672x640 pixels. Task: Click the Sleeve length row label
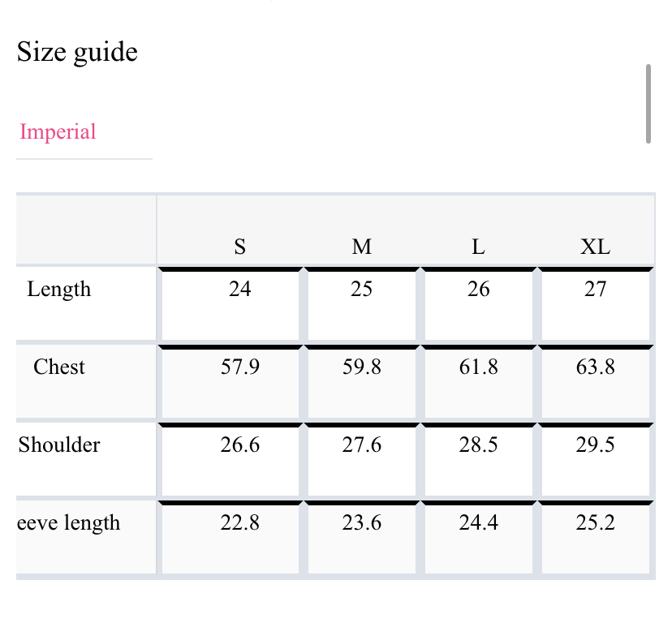click(x=68, y=522)
